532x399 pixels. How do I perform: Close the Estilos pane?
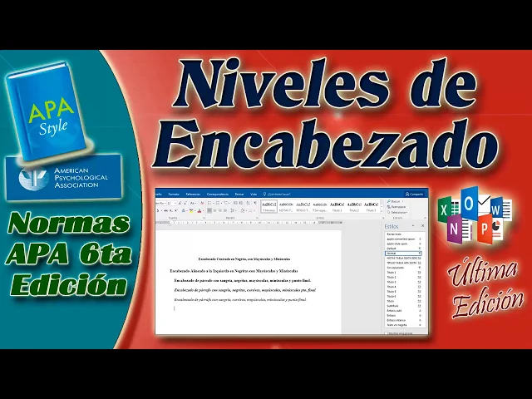tap(423, 226)
